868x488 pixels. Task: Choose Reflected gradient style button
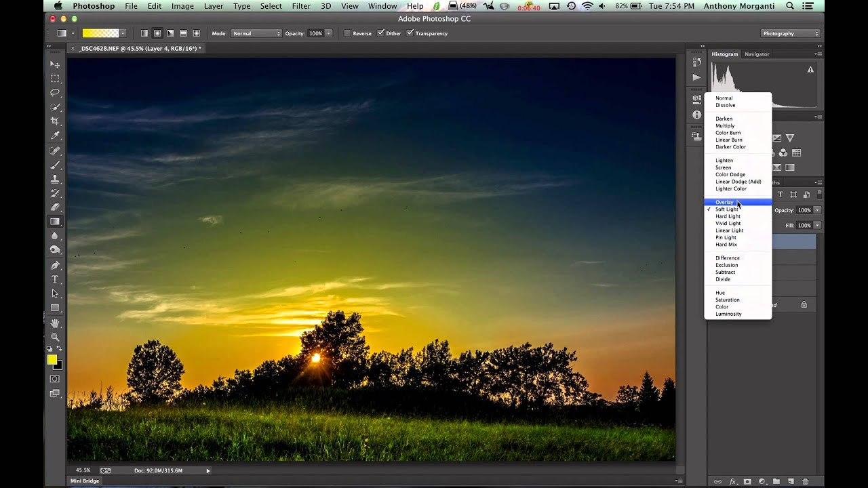click(x=183, y=33)
